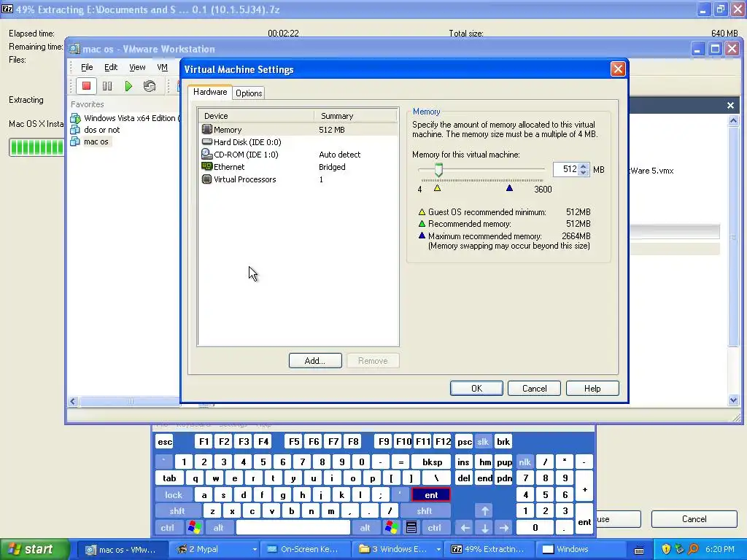
Task: Switch to On-Screen Keyboard taskbar item
Action: 306,549
